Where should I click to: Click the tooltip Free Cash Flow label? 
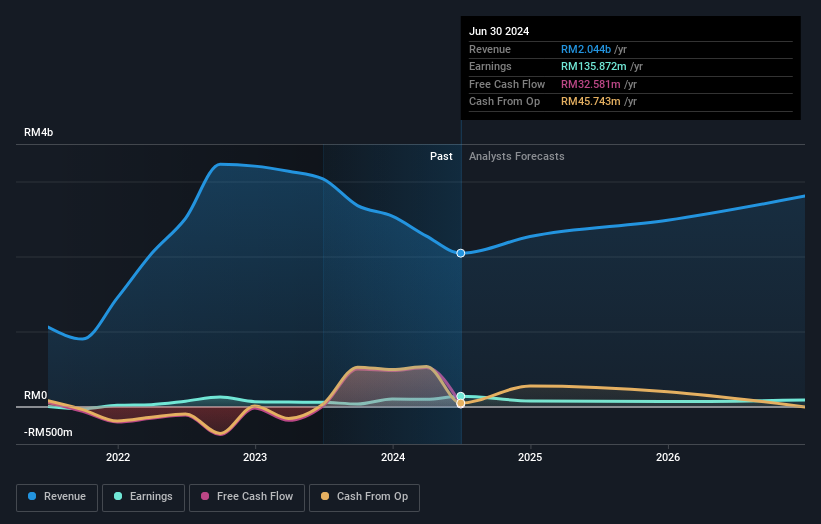coord(507,84)
